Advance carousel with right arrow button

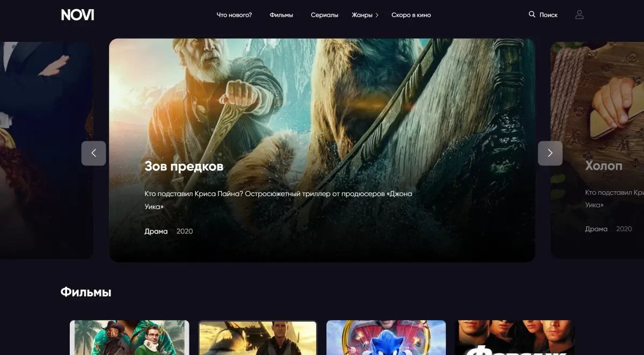(550, 153)
